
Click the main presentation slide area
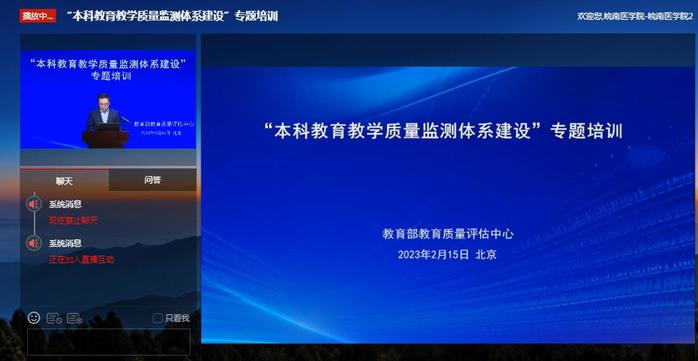coord(447,205)
